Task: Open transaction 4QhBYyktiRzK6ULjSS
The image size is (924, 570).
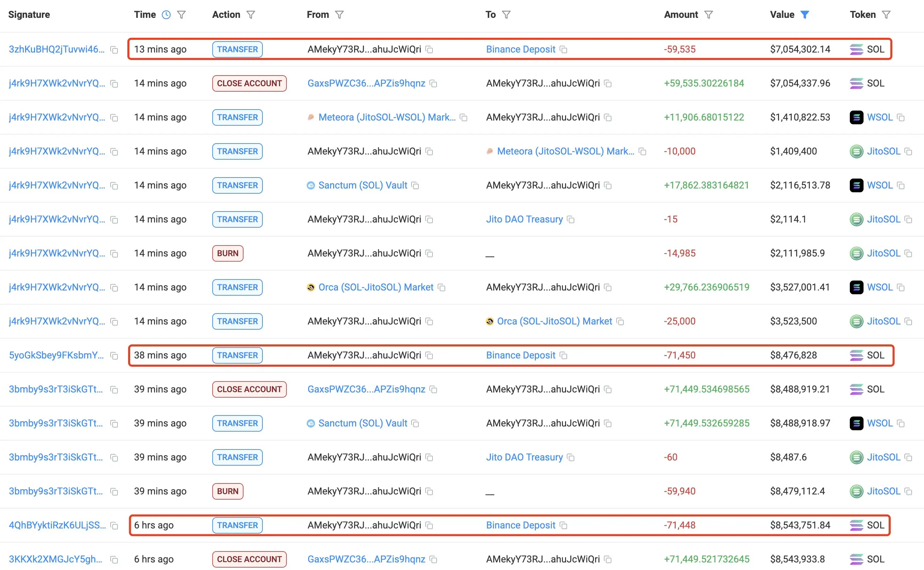Action: click(57, 525)
